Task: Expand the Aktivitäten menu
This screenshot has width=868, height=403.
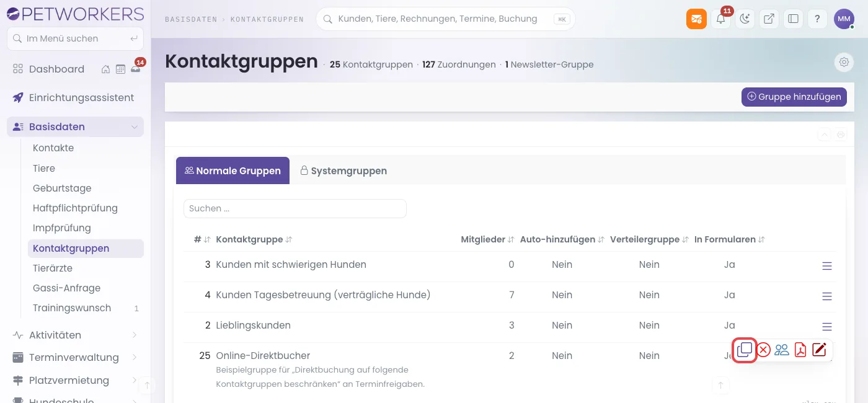Action: pyautogui.click(x=135, y=335)
